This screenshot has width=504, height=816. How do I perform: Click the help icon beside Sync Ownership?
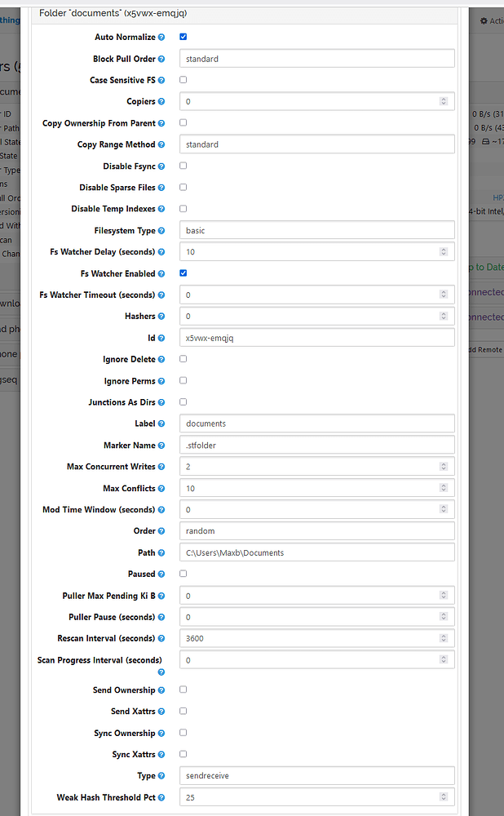[x=161, y=733]
